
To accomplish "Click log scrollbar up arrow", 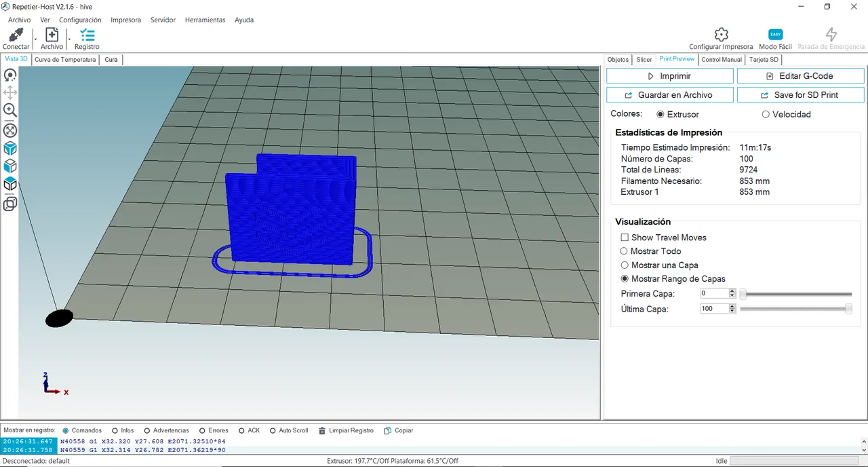I will 863,441.
